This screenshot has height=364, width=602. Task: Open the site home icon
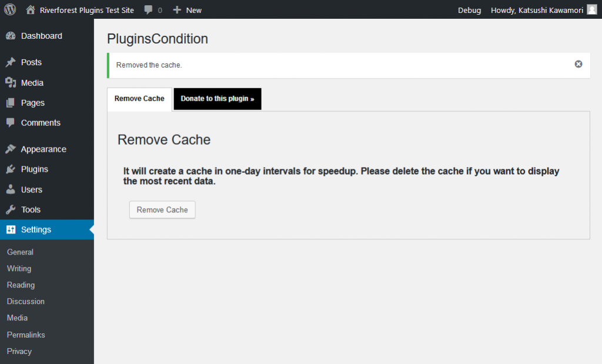tap(31, 10)
